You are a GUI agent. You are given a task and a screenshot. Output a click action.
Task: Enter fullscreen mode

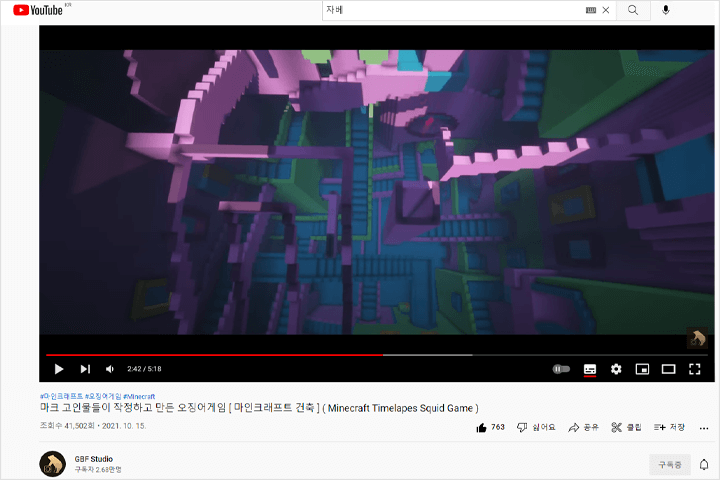pos(694,369)
